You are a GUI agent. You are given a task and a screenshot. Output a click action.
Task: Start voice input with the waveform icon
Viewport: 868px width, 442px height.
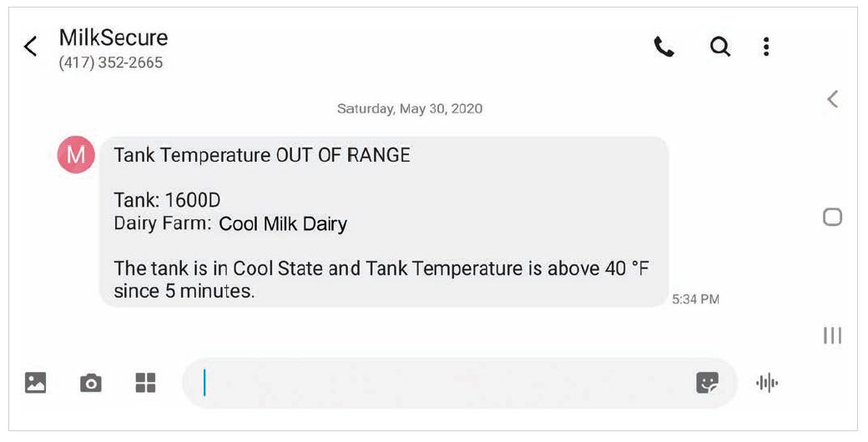pyautogui.click(x=766, y=383)
